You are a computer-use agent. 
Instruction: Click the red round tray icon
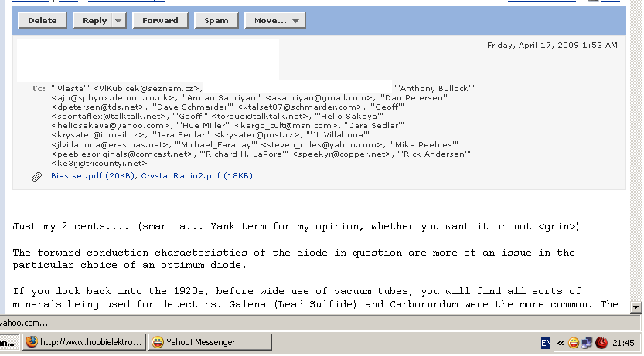pos(601,342)
